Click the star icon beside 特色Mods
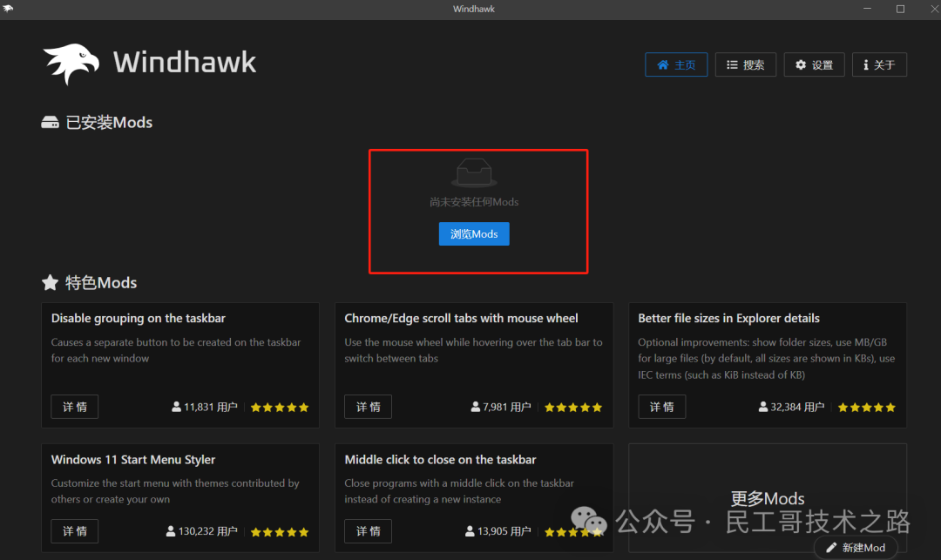Viewport: 941px width, 560px height. pyautogui.click(x=50, y=282)
